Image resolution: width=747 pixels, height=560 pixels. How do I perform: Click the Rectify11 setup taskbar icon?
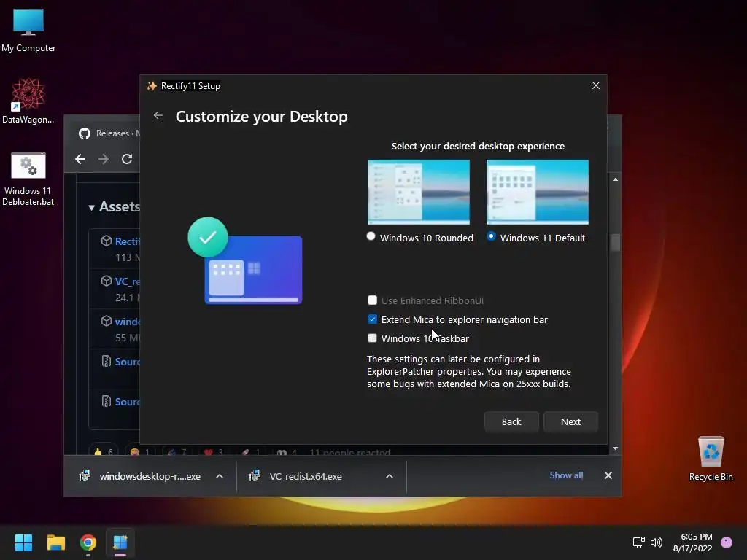(120, 542)
